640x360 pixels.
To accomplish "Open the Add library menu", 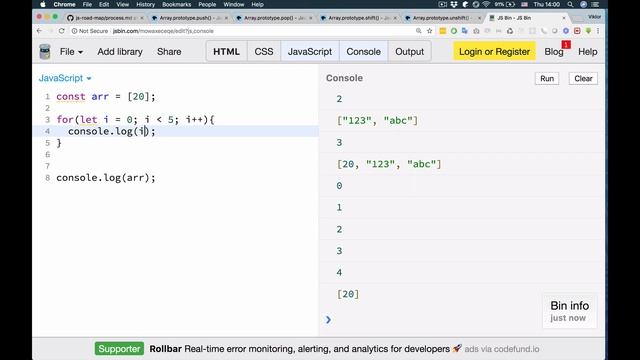I will pos(120,52).
